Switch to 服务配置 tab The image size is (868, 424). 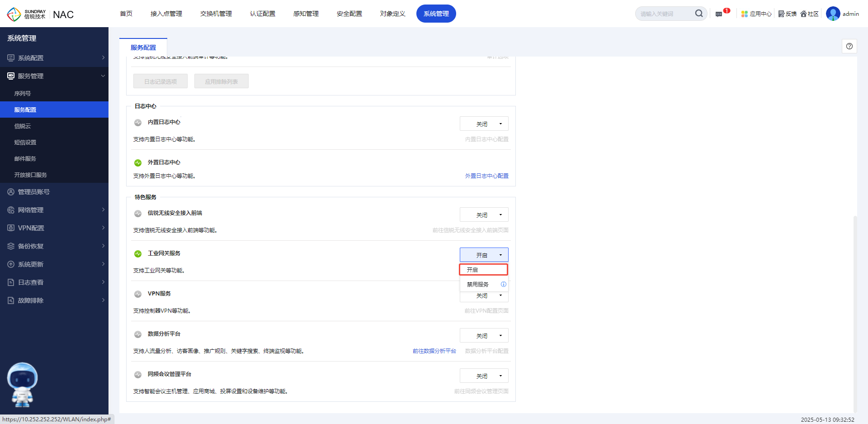click(143, 48)
